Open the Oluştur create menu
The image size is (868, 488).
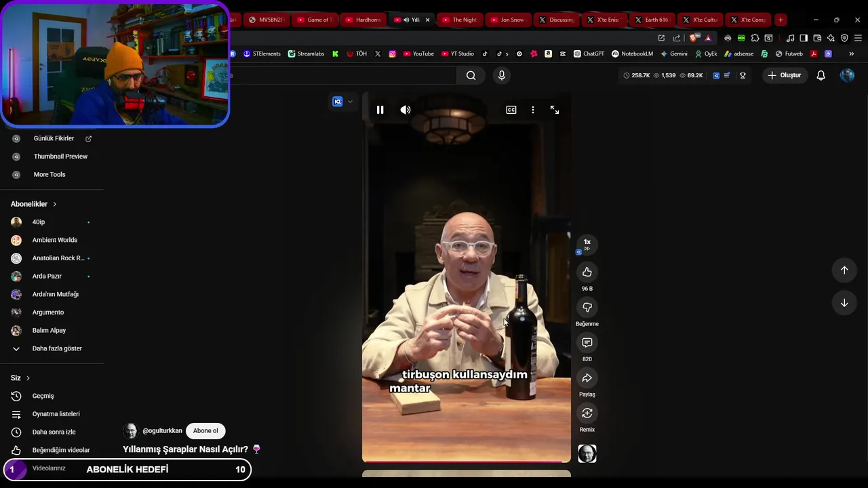click(784, 75)
